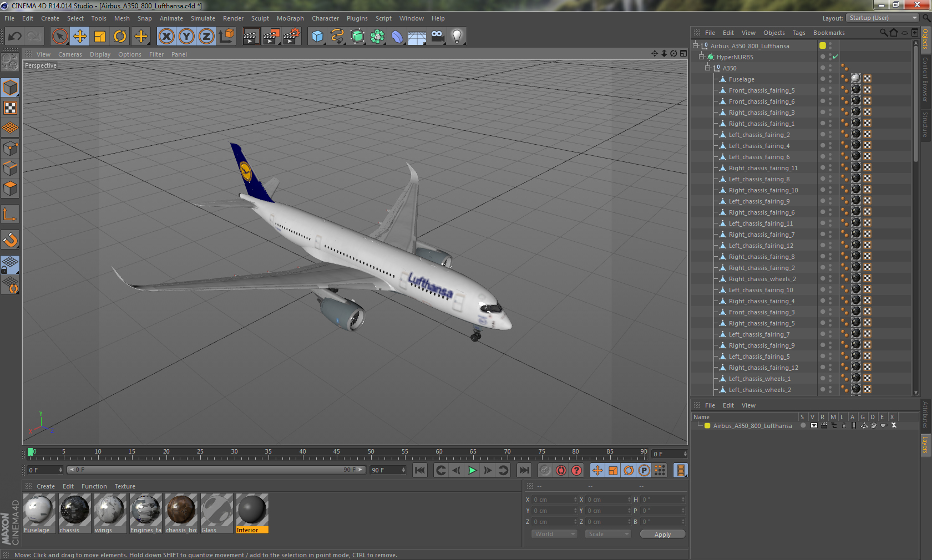Screen dimensions: 932x560
Task: Toggle X-axis lock
Action: pyautogui.click(x=166, y=37)
